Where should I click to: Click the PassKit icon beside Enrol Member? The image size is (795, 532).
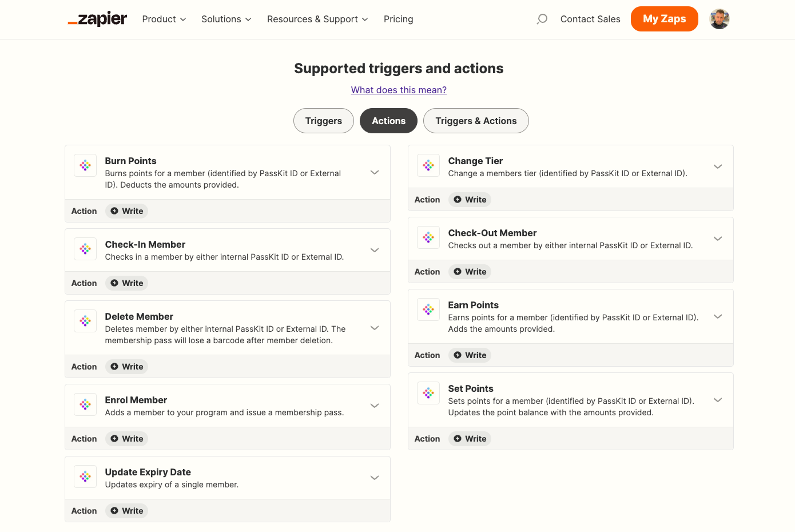pyautogui.click(x=85, y=404)
